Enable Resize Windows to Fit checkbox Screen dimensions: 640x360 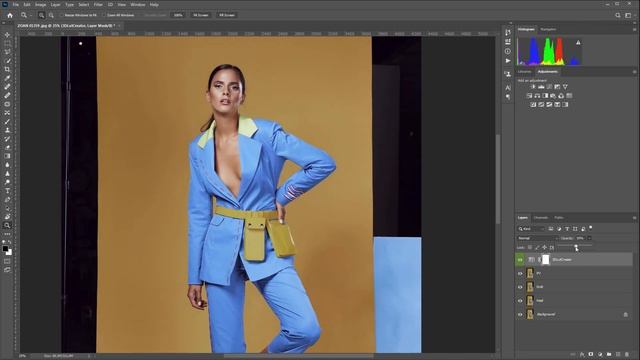[62, 15]
